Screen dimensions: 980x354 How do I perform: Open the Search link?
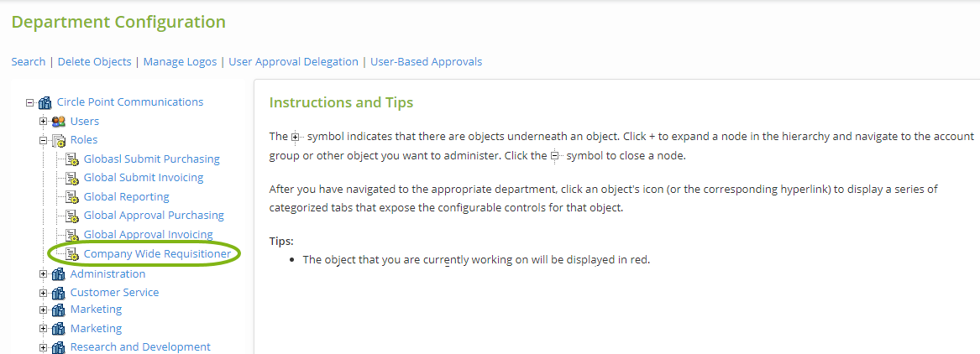pyautogui.click(x=28, y=61)
